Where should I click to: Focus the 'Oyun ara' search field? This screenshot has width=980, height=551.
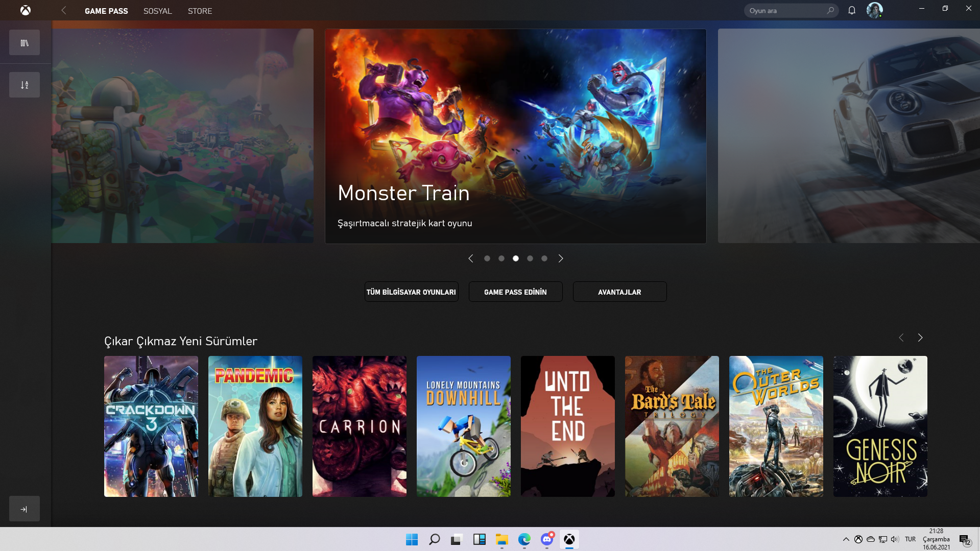pyautogui.click(x=791, y=10)
